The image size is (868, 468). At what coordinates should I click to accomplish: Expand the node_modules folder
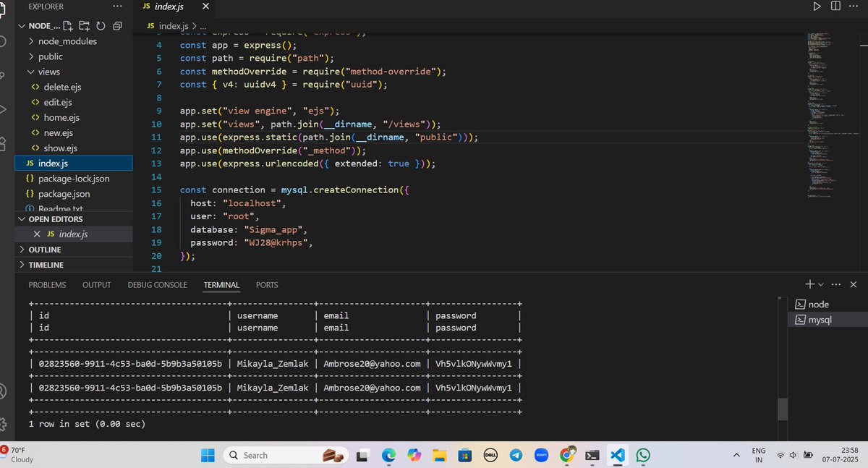(73, 41)
